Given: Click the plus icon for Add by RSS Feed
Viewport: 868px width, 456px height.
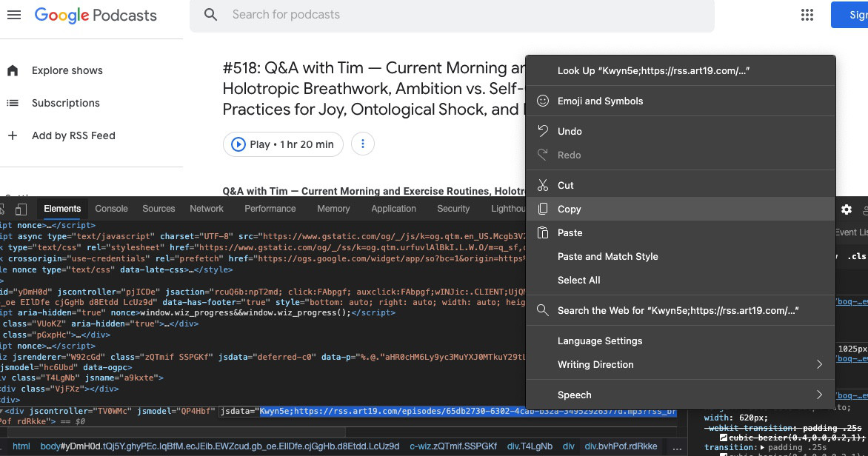Looking at the screenshot, I should 13,135.
